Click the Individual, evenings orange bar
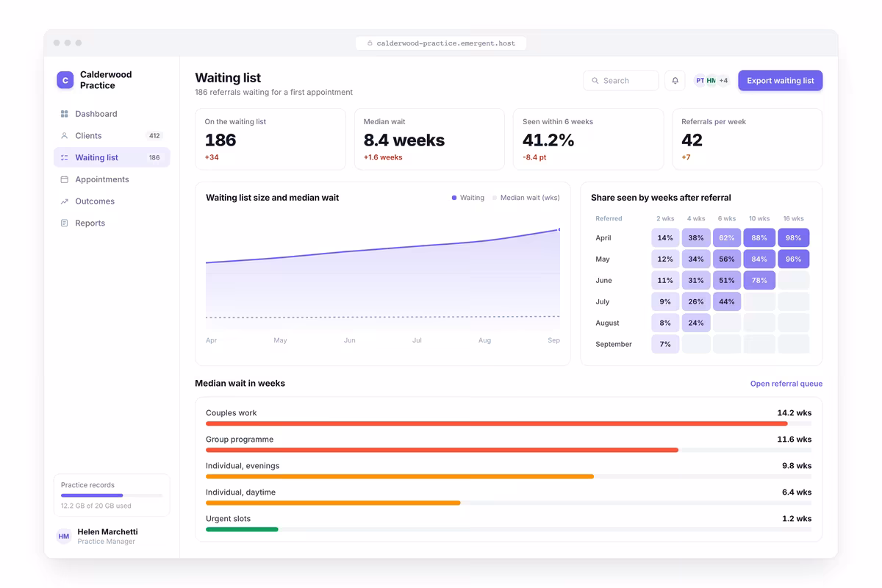 pos(400,476)
